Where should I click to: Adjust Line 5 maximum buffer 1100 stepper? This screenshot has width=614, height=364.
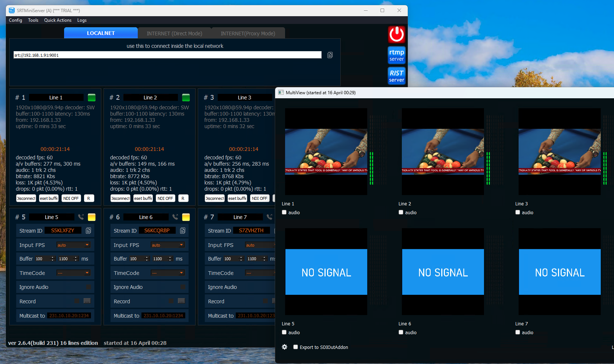76,259
